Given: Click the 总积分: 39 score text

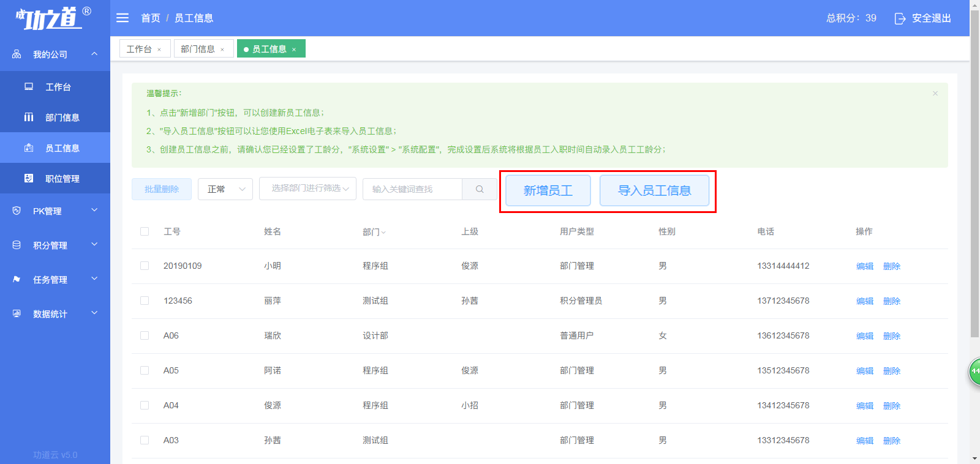Looking at the screenshot, I should [851, 18].
